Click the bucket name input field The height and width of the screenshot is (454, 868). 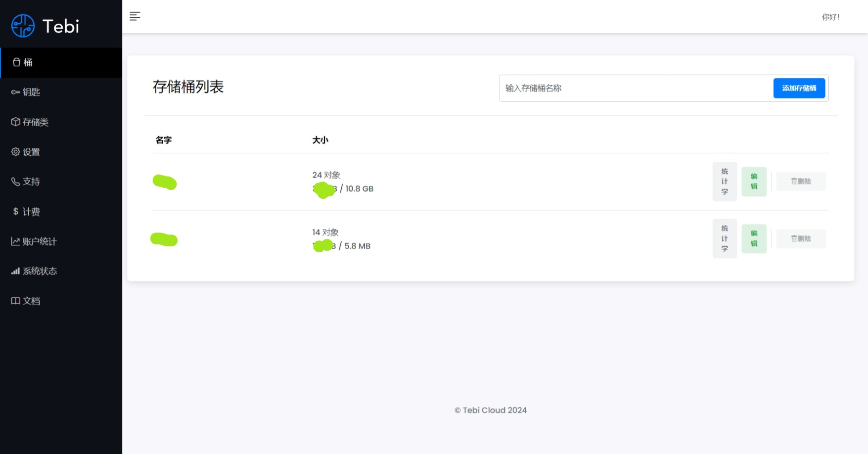point(636,89)
